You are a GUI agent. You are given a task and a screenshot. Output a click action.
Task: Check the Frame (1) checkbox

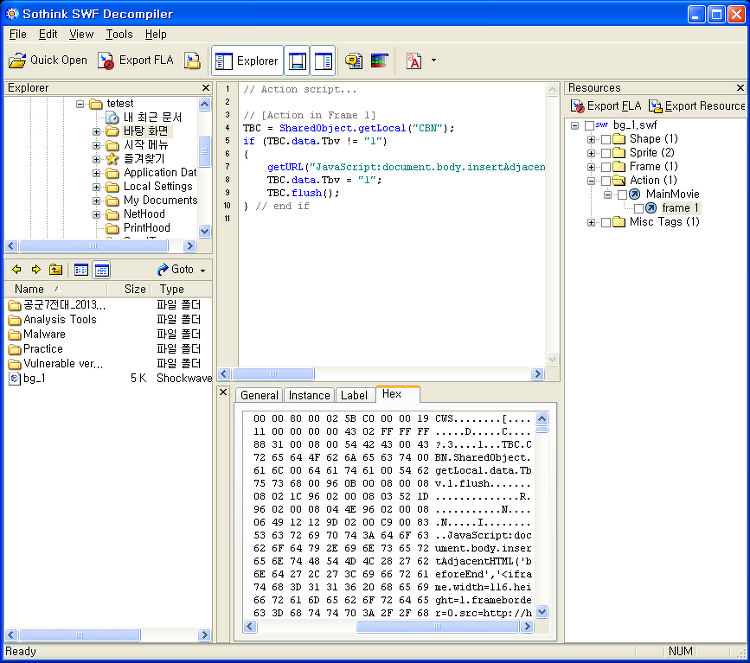click(606, 167)
